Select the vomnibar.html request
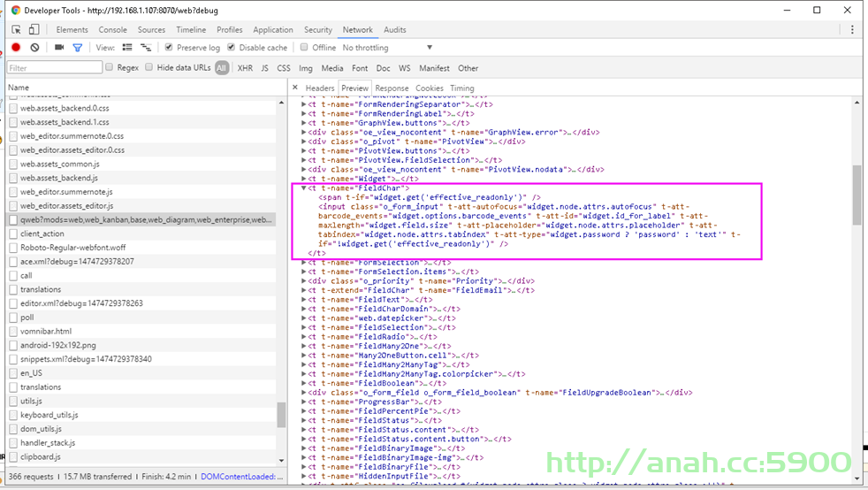Image resolution: width=868 pixels, height=490 pixels. point(141,331)
